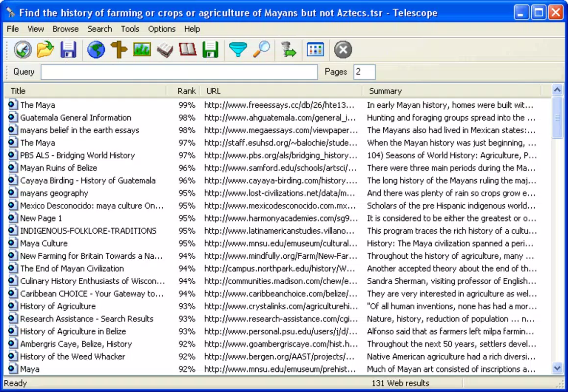Image resolution: width=568 pixels, height=392 pixels.
Task: Click scrollbar down arrow of results list
Action: coord(557,368)
